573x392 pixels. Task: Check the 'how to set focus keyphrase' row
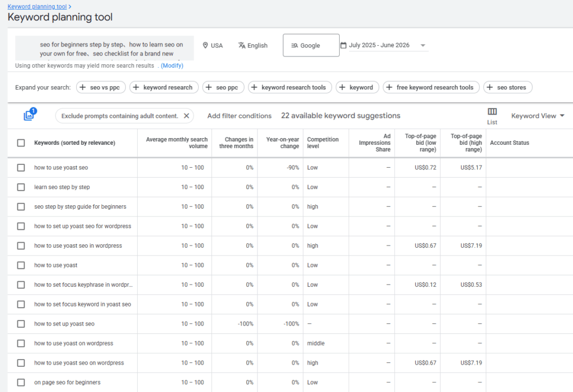coord(21,285)
